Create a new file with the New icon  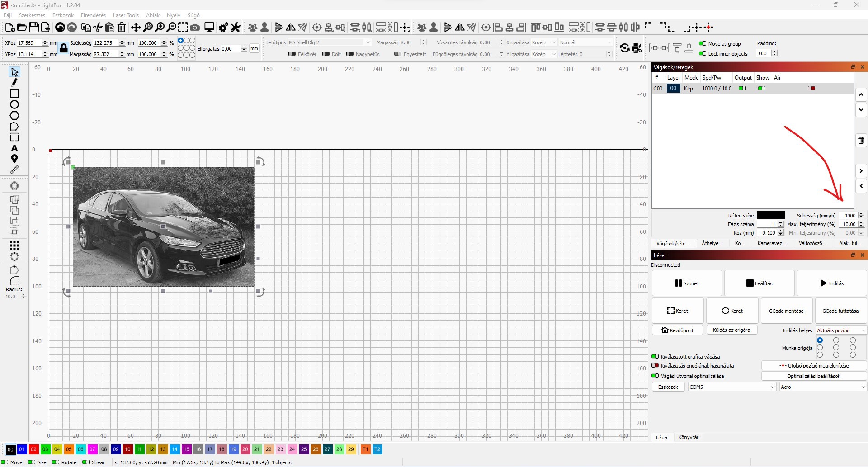10,28
